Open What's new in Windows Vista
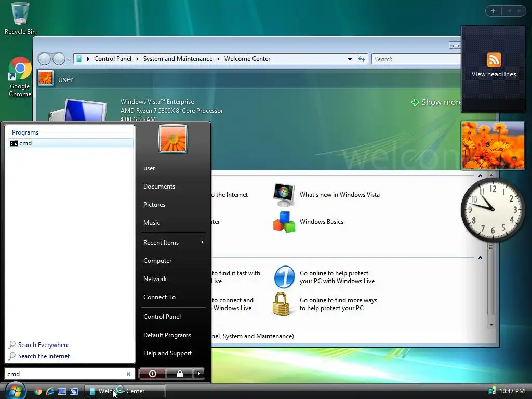Screen dimensions: 532x399 (326, 195)
